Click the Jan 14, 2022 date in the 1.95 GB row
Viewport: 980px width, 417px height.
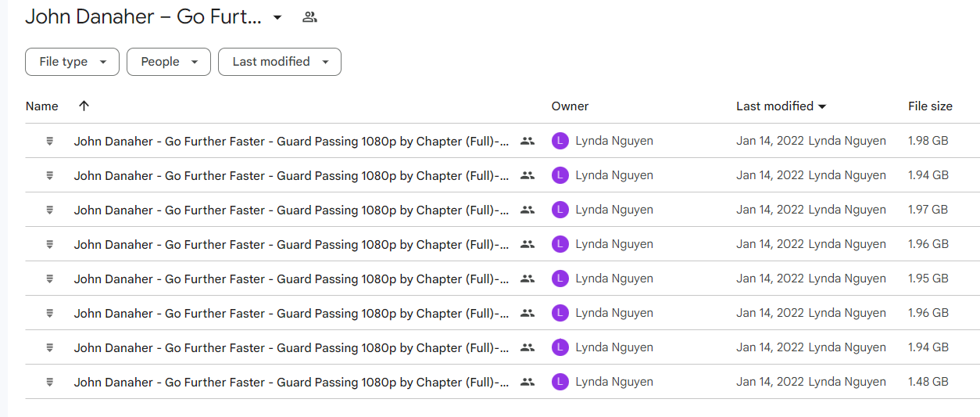tap(770, 279)
